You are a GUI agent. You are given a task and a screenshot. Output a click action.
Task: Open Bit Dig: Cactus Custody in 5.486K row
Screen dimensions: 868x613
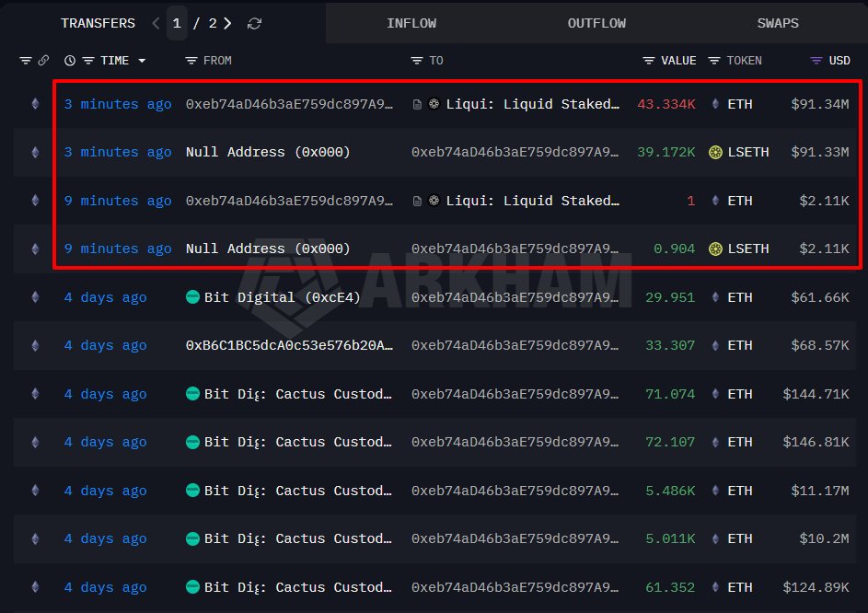298,491
